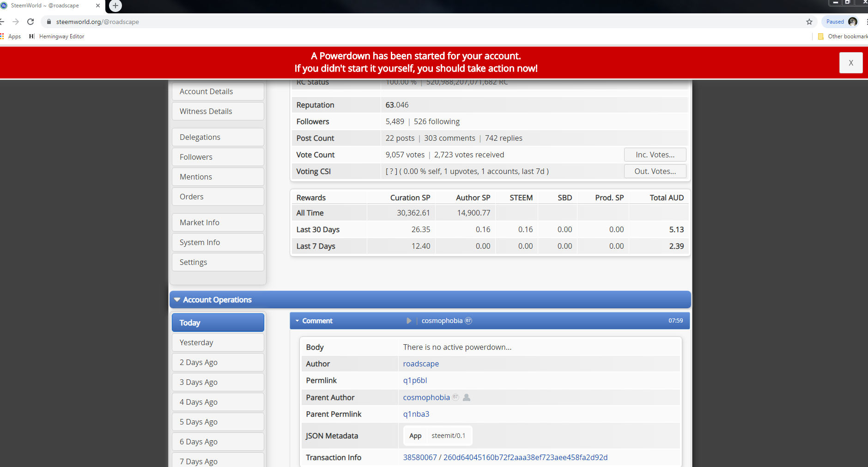Click the Inc. Votes... button
This screenshot has width=868, height=467.
[x=655, y=155]
